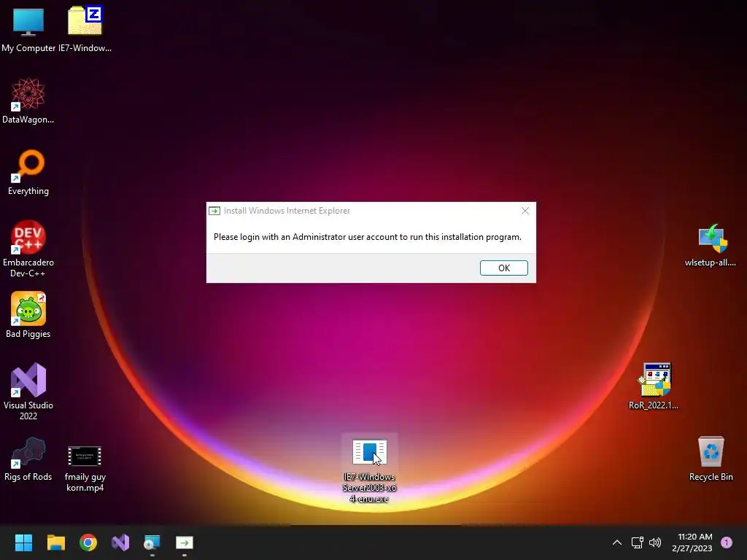The image size is (747, 560).
Task: Select the Everything search shortcut
Action: coord(28,172)
